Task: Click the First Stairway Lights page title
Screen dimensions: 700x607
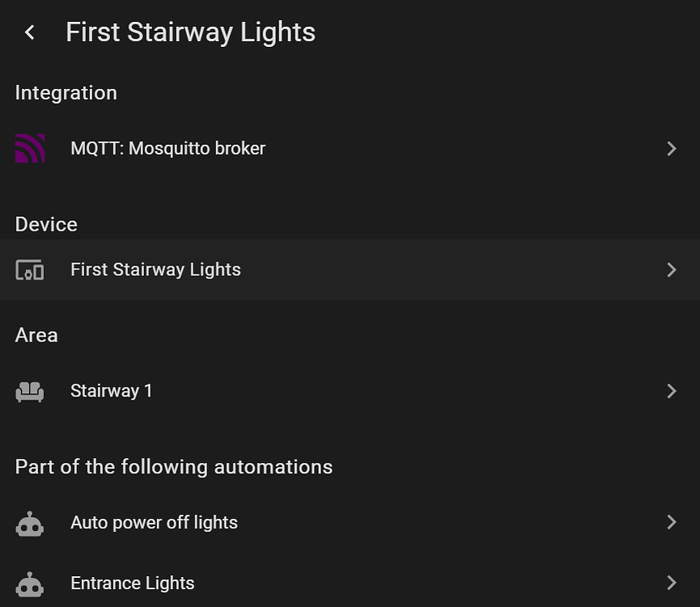Action: click(190, 32)
